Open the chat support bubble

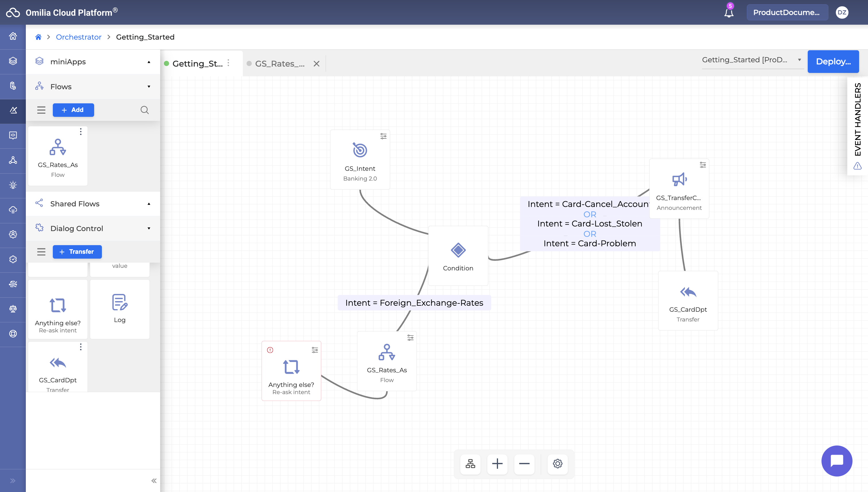837,461
